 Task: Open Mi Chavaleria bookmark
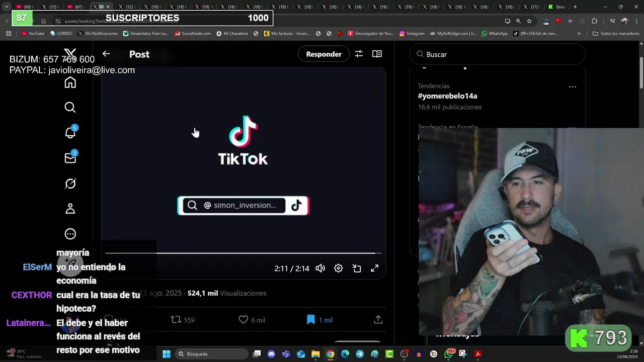coord(232,34)
